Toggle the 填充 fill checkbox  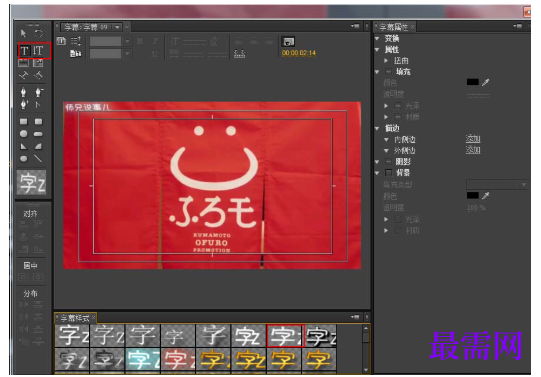point(388,71)
